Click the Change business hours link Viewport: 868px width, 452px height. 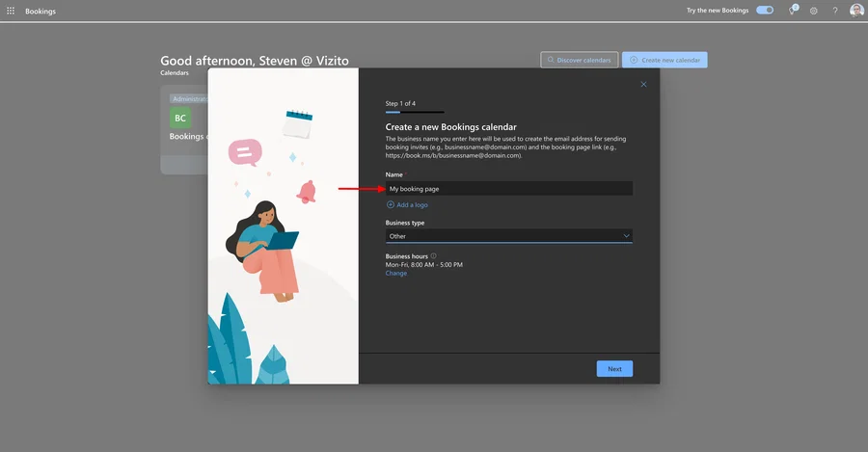(395, 274)
